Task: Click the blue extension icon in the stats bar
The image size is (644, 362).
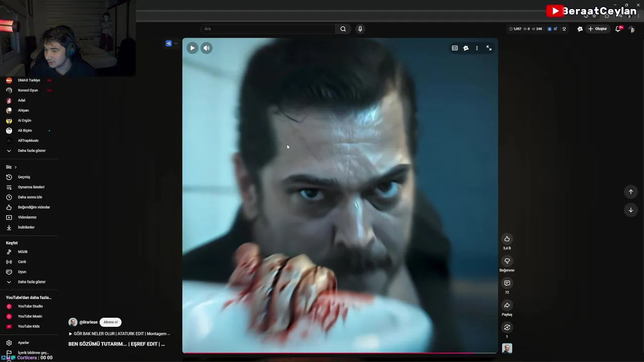Action: (x=549, y=29)
